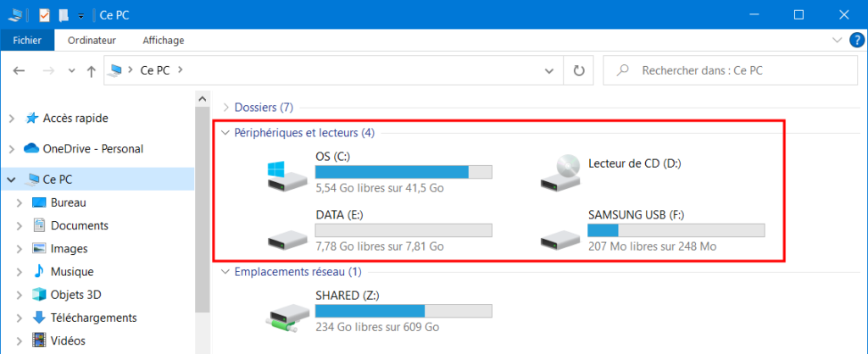Switch to the Affichage ribbon tab
Screen dimensions: 868x354
(x=164, y=41)
